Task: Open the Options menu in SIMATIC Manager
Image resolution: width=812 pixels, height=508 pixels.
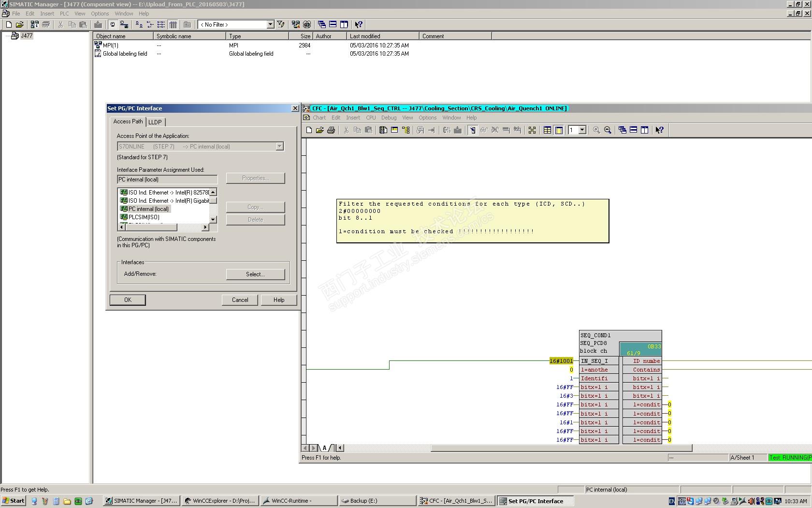Action: click(100, 14)
